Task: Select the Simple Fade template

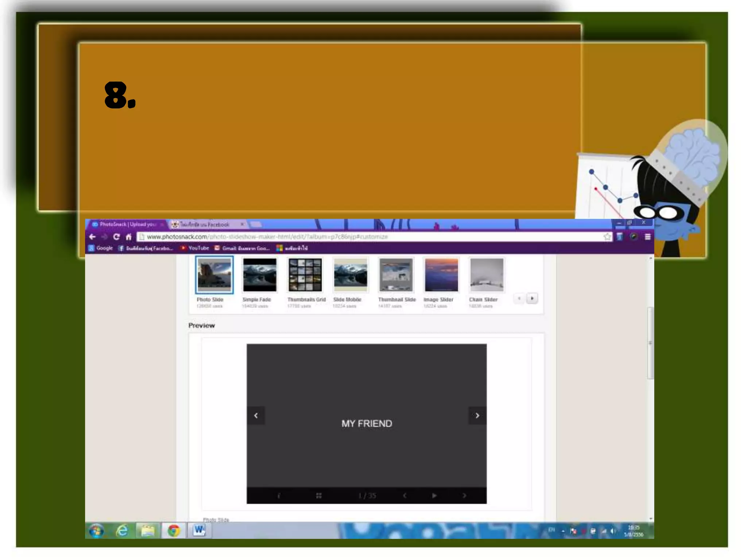Action: pos(259,275)
